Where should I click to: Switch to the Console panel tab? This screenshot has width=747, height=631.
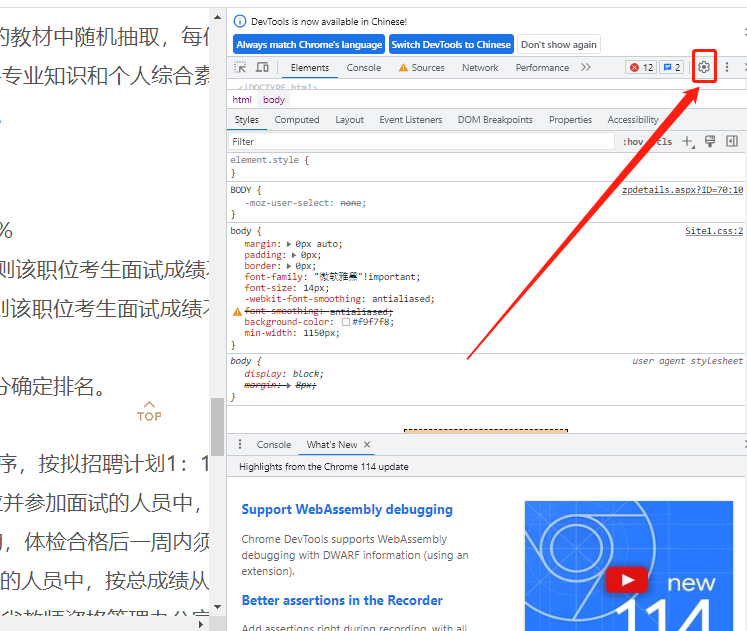click(x=363, y=68)
